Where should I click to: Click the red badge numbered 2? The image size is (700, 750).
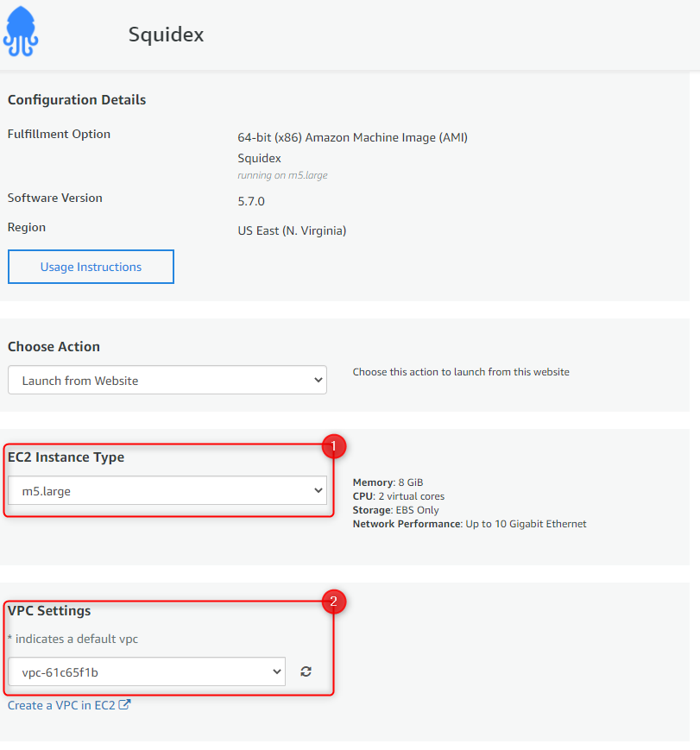[x=333, y=602]
